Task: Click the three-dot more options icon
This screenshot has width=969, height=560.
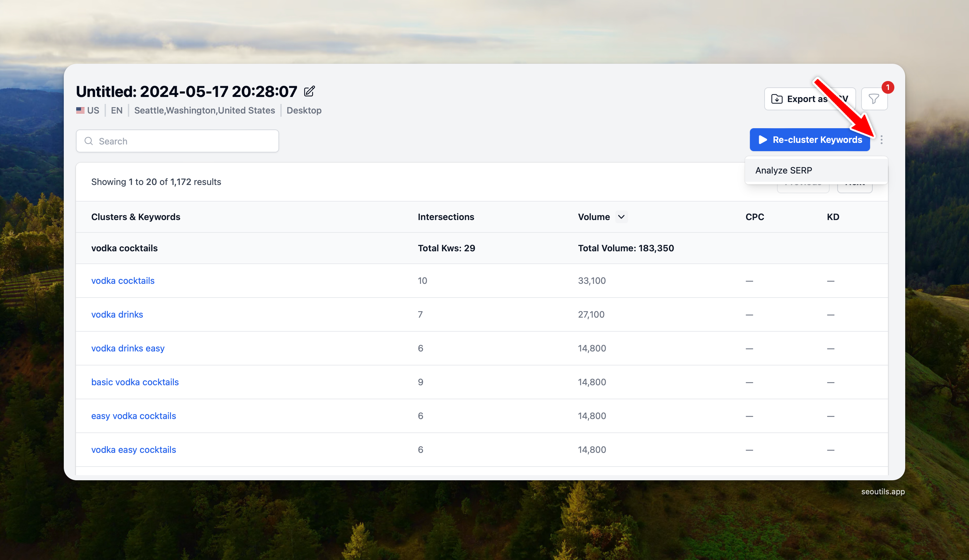Action: pos(881,140)
